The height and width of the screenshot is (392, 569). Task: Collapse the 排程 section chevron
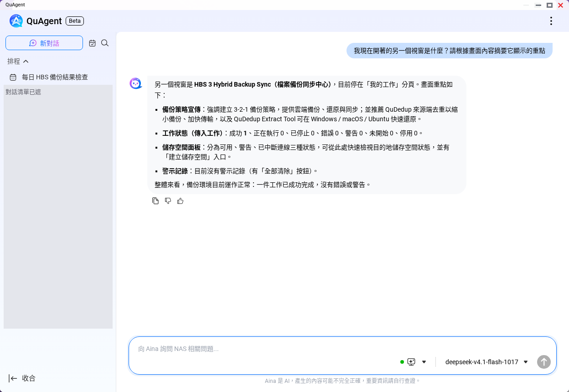[26, 61]
